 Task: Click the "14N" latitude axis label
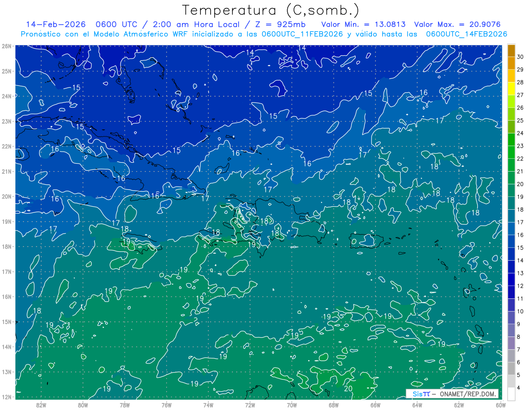[6, 347]
